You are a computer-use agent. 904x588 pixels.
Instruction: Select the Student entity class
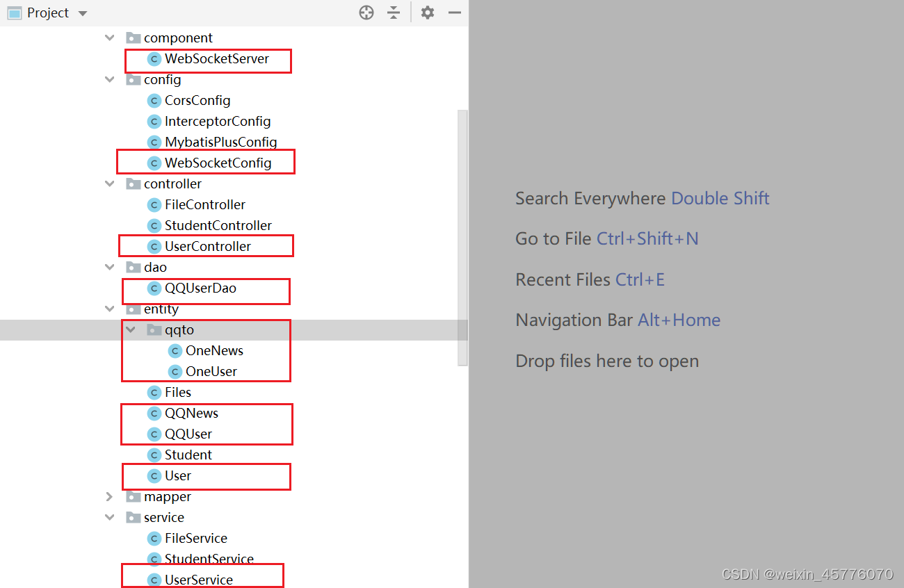[188, 455]
